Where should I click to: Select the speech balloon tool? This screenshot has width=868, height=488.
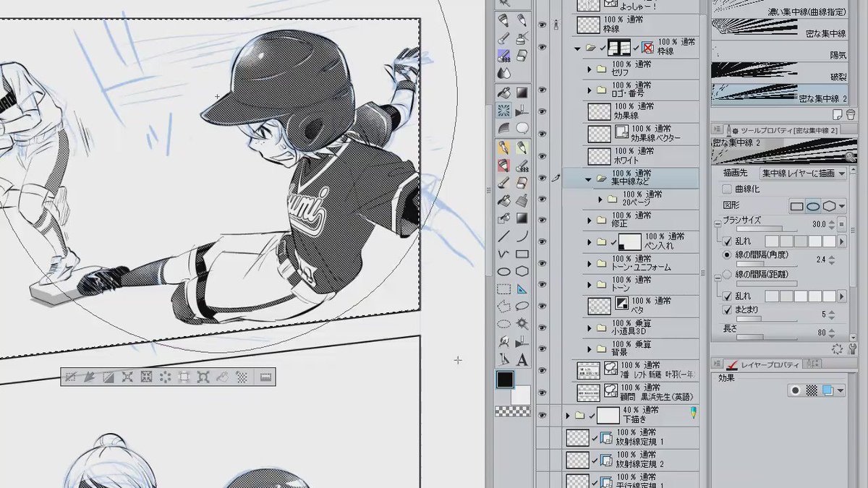click(522, 129)
